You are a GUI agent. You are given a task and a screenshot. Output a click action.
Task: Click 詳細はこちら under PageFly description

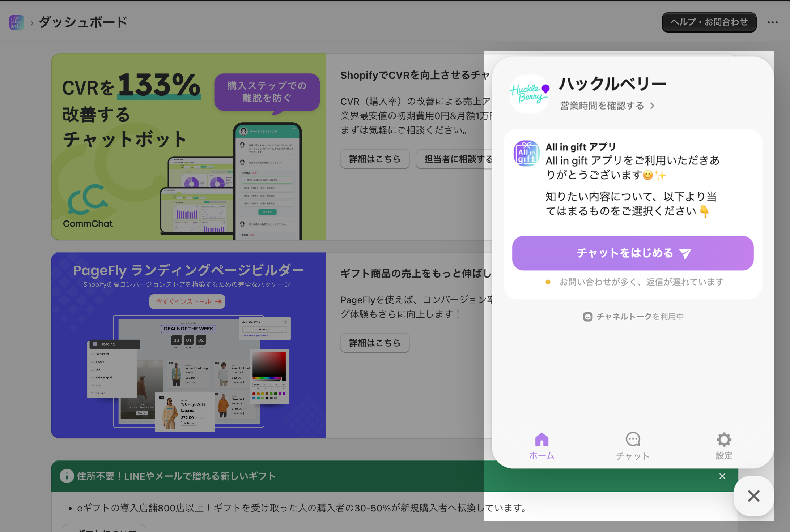point(375,343)
